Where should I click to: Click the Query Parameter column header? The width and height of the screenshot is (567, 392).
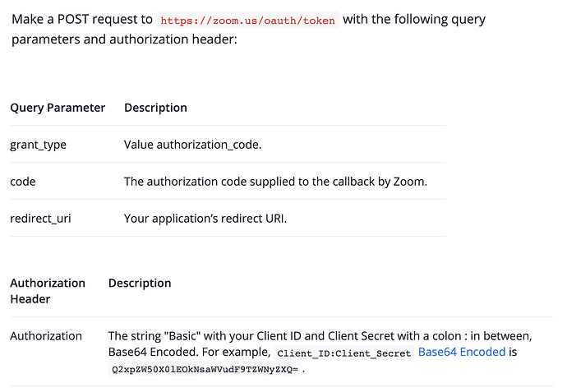(x=58, y=108)
